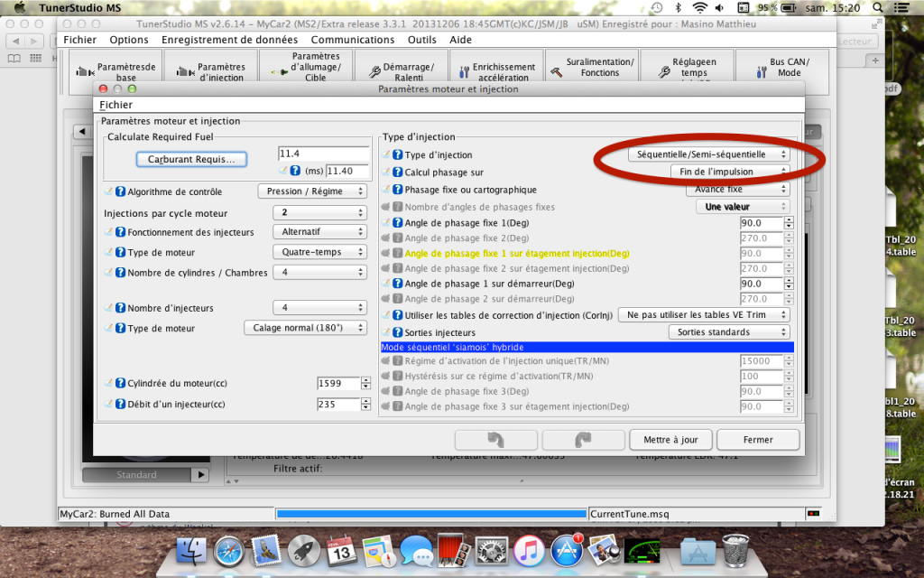
Task: Click Carburant Requis... button
Action: [x=191, y=159]
